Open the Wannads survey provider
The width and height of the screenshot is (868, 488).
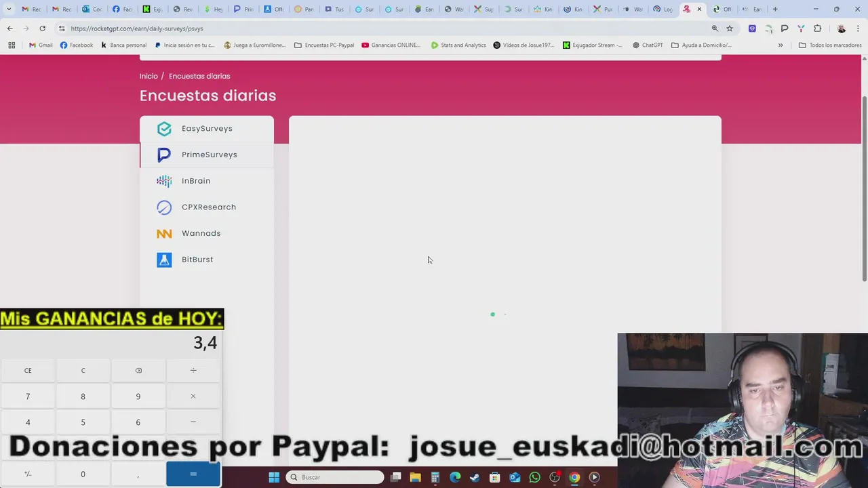[x=207, y=233]
